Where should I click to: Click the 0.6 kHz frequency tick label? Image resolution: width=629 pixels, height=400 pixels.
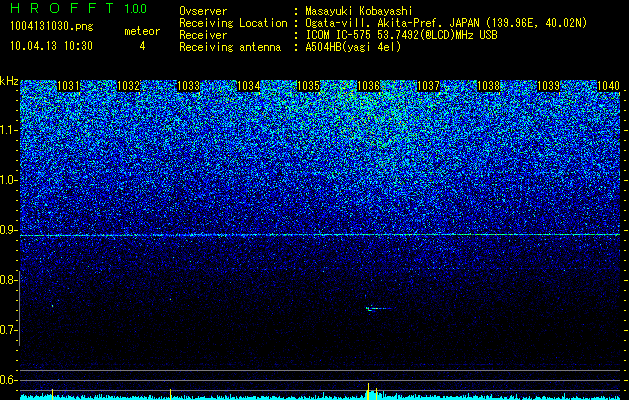[x=7, y=380]
